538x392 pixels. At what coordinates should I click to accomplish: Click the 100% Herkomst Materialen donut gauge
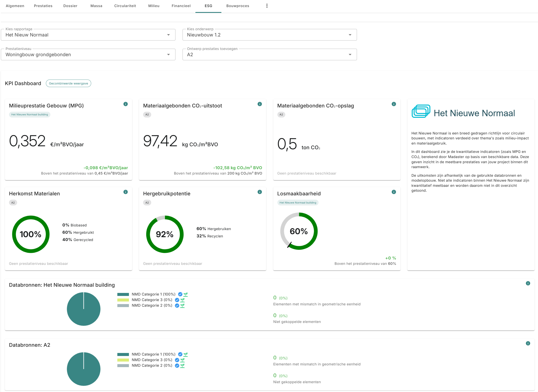31,234
